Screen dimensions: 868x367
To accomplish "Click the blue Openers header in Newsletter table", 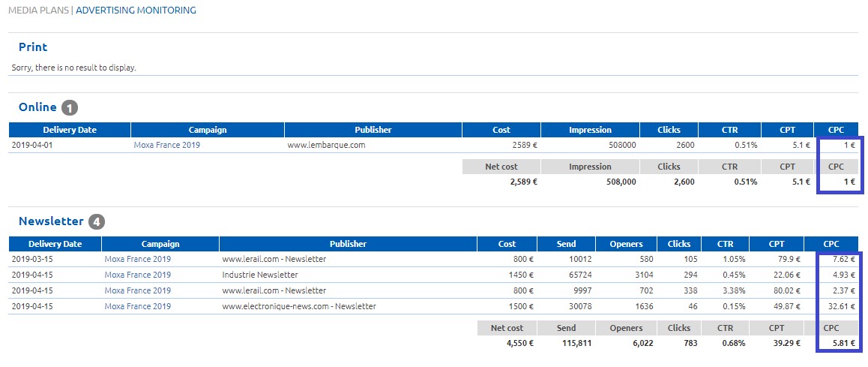I will click(626, 244).
